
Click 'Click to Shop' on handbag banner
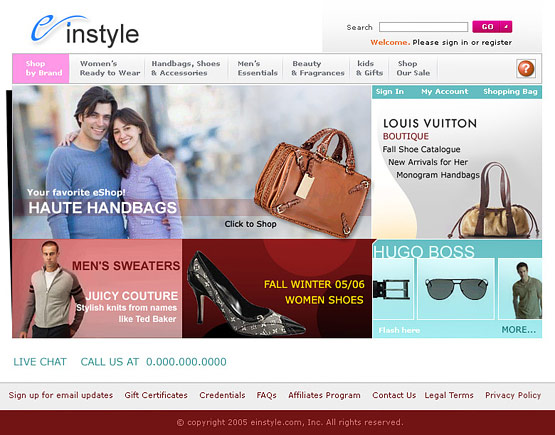[250, 224]
